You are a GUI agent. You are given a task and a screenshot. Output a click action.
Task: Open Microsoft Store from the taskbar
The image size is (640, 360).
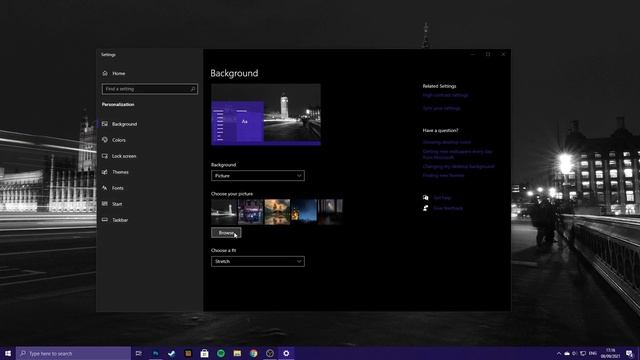pyautogui.click(x=204, y=353)
